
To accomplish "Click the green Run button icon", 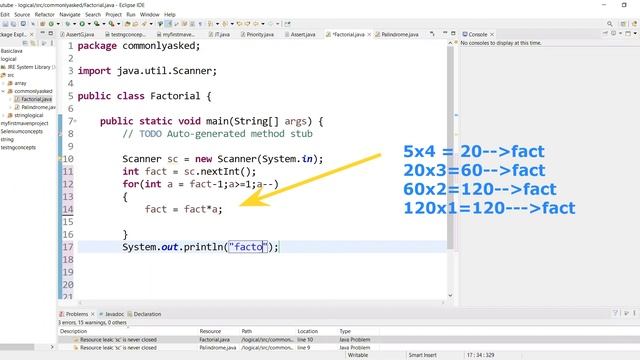I will (x=82, y=24).
